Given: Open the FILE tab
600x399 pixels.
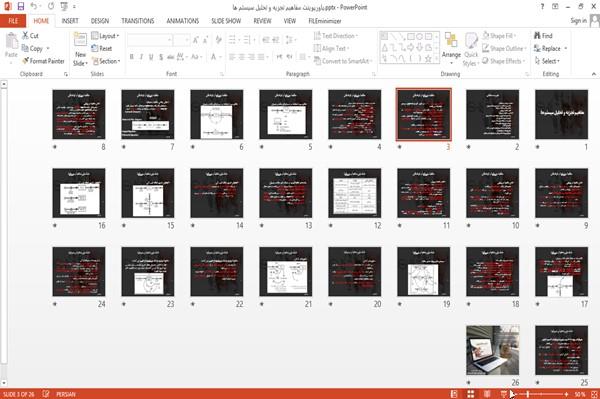Looking at the screenshot, I should (x=13, y=21).
